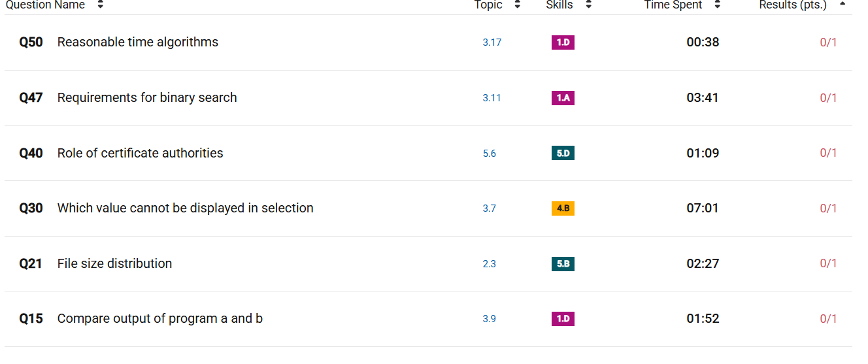Click the 1.A skill badge for Q47
This screenshot has height=364, width=868.
click(x=563, y=98)
